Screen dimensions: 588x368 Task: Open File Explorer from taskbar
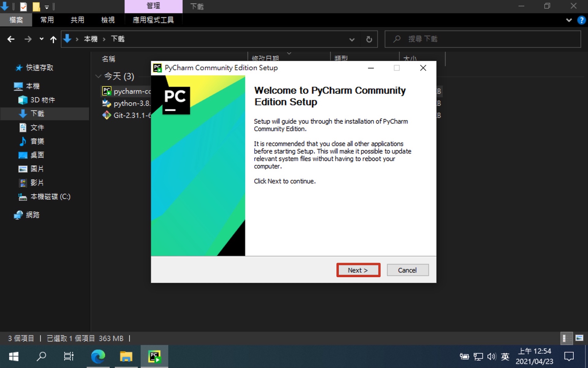coord(126,356)
